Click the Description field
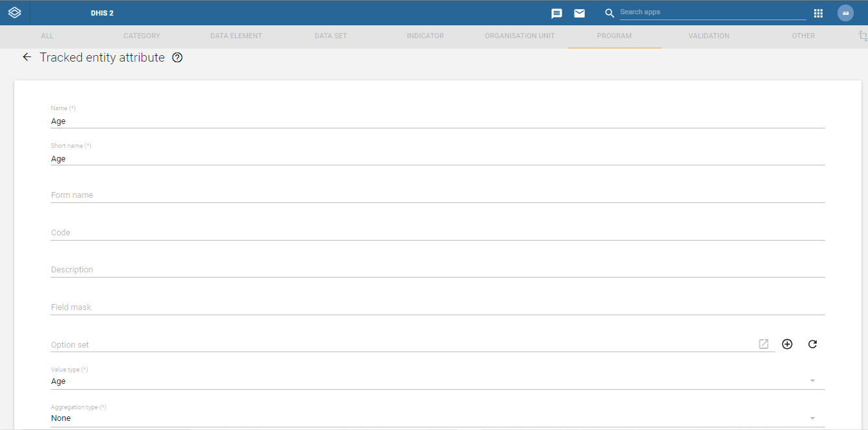The height and width of the screenshot is (430, 868). click(438, 270)
